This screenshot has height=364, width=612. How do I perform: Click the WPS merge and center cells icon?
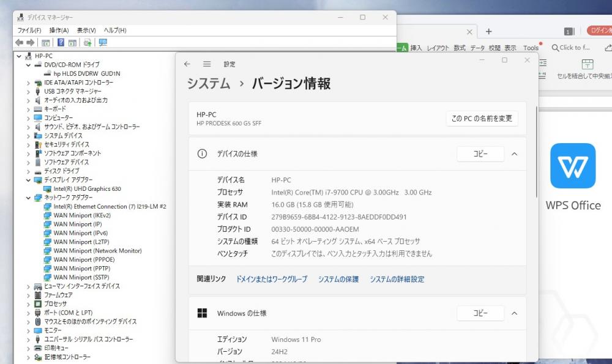[587, 64]
